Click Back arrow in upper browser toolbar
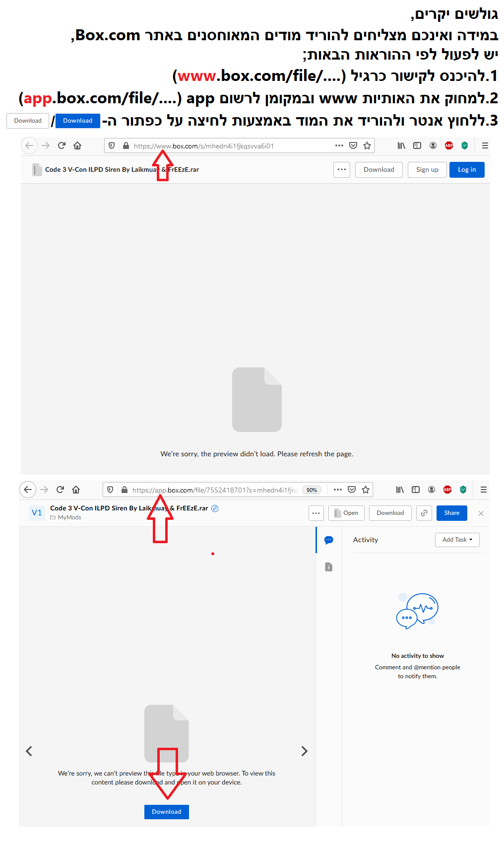Viewport: 504px width, 852px height. 29,145
